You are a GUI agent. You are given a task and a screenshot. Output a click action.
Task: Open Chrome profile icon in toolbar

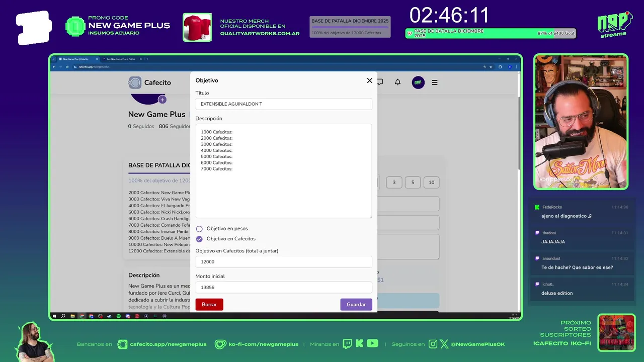coord(510,67)
